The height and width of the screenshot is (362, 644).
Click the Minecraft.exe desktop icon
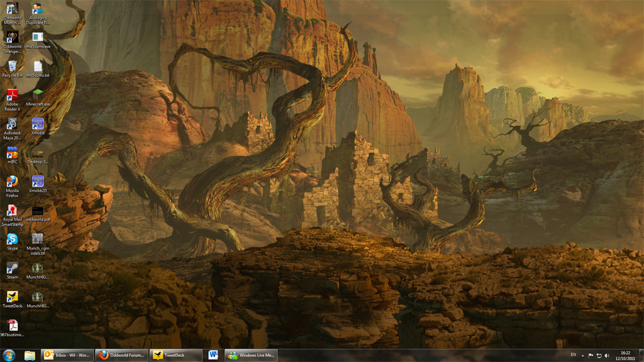click(x=38, y=96)
